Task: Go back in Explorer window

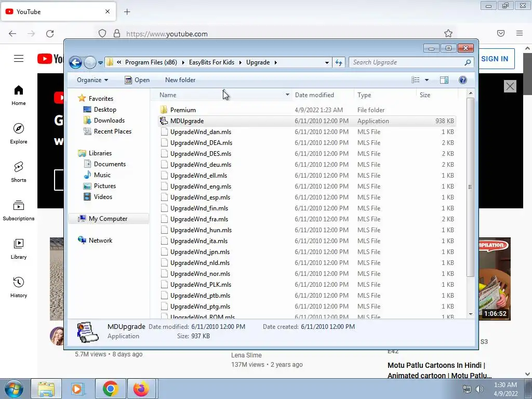Action: pyautogui.click(x=75, y=62)
